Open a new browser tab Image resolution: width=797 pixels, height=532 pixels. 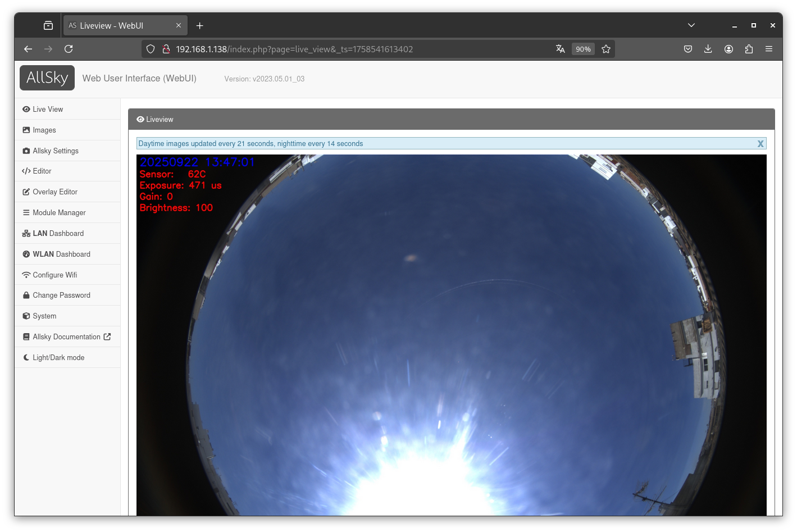[x=199, y=25]
